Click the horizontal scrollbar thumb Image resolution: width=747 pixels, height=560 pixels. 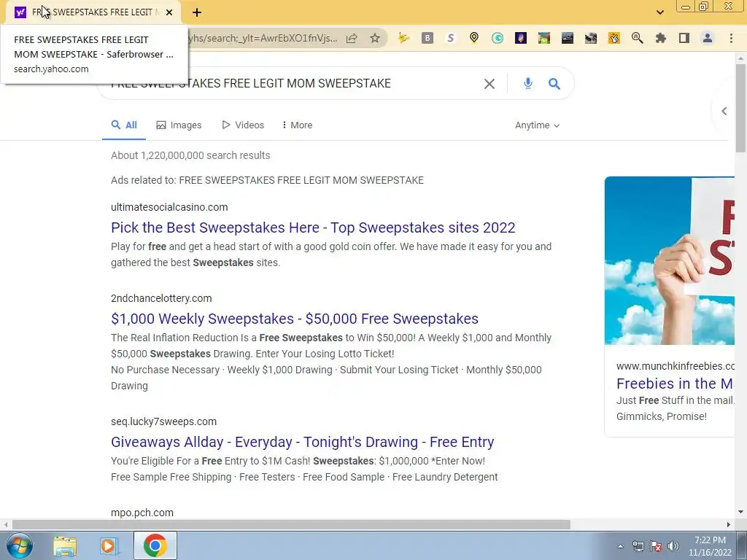click(x=291, y=524)
